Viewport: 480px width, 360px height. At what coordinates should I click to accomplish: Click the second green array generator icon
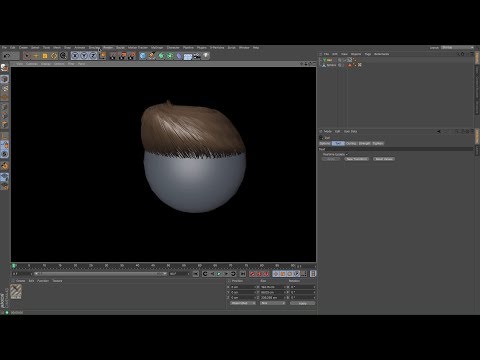170,56
